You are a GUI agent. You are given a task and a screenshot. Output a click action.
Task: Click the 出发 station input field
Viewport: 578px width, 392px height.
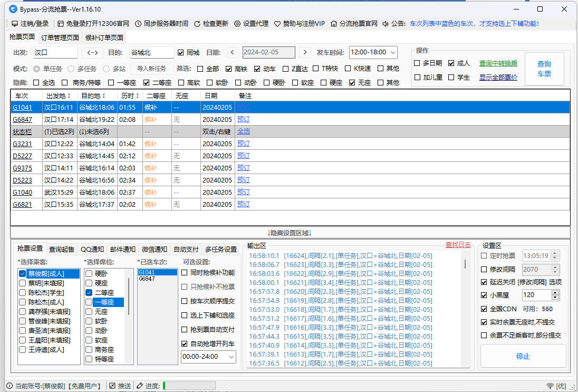coord(55,52)
